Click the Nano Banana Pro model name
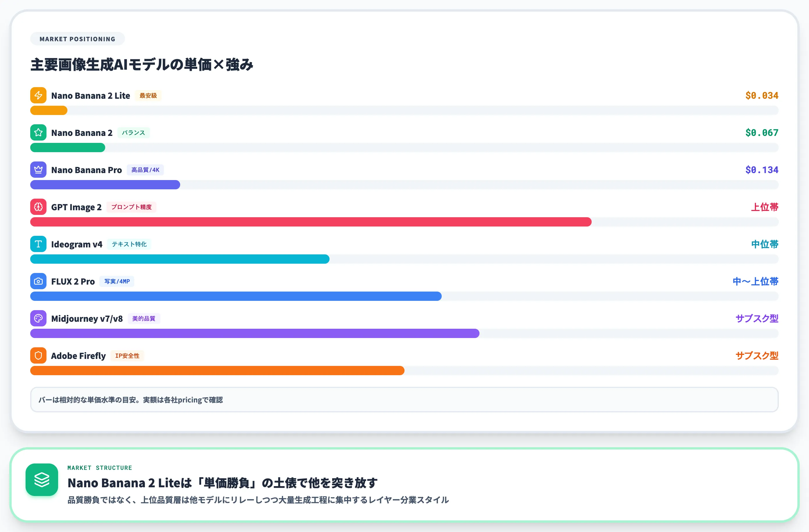 click(87, 170)
